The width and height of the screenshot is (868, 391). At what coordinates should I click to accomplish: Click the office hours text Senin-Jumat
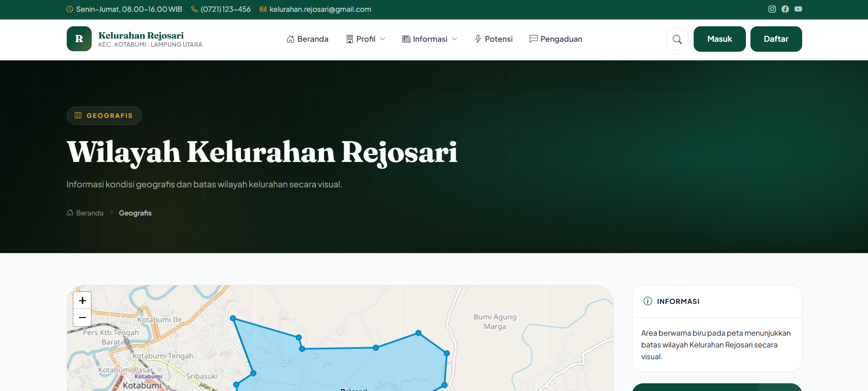pos(129,9)
